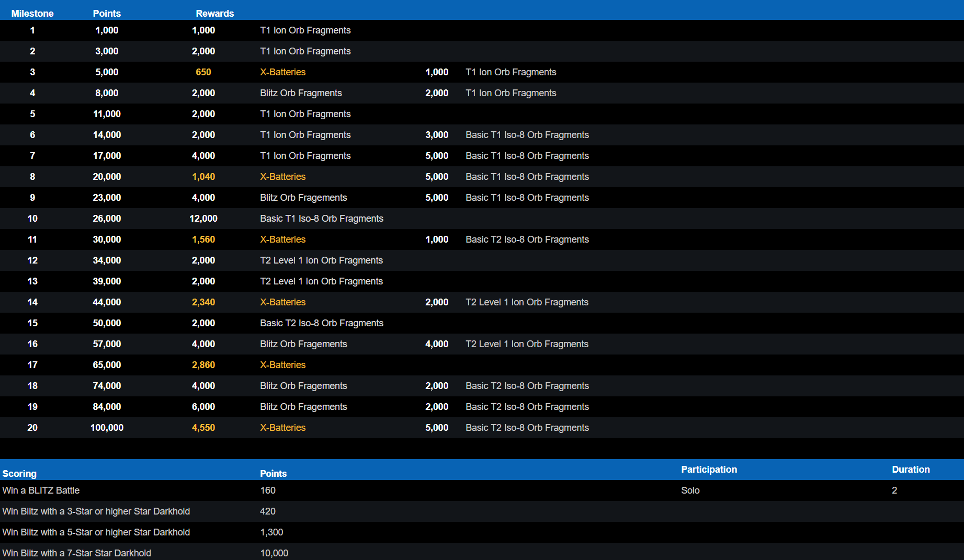Click Basic T2 Iso-8 Orb Fragments in milestone 15
Viewport: 964px width, 560px height.
click(x=322, y=323)
